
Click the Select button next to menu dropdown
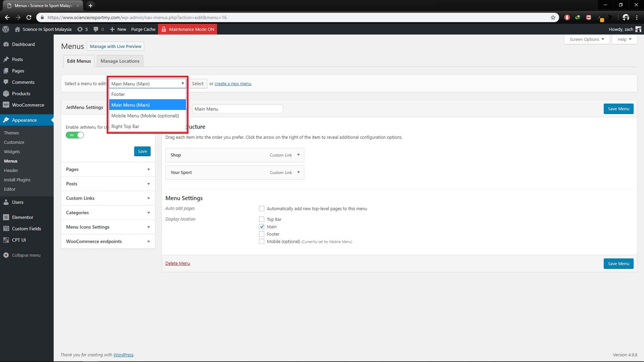(x=198, y=83)
